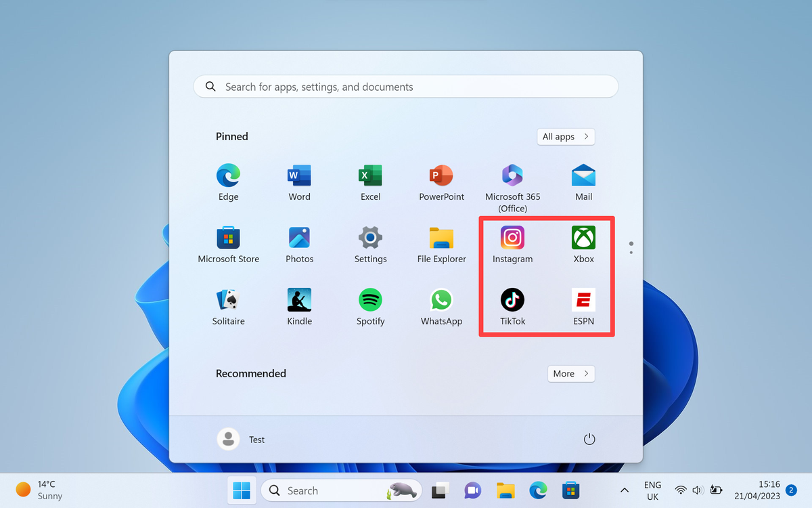Expand hidden taskbar icons chevron
This screenshot has height=508, width=812.
tap(624, 490)
